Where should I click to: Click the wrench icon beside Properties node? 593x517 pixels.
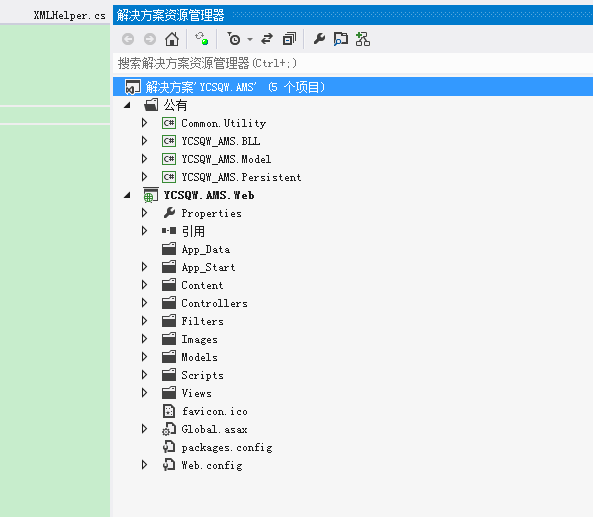169,213
